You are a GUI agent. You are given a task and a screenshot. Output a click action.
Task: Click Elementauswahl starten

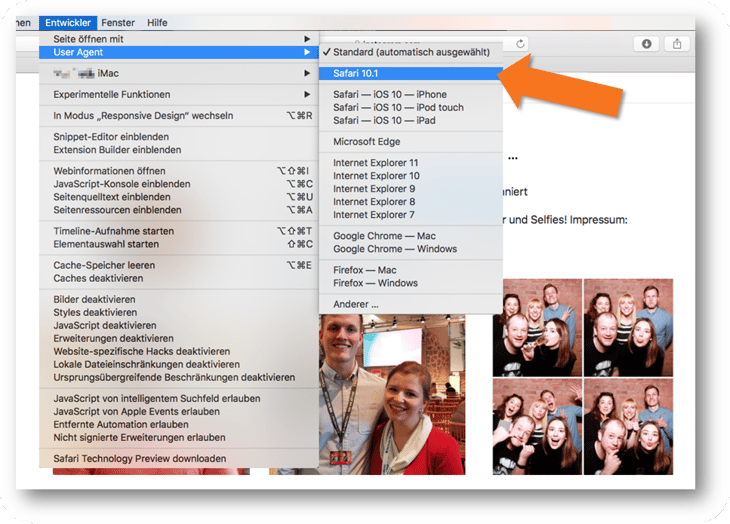point(179,244)
